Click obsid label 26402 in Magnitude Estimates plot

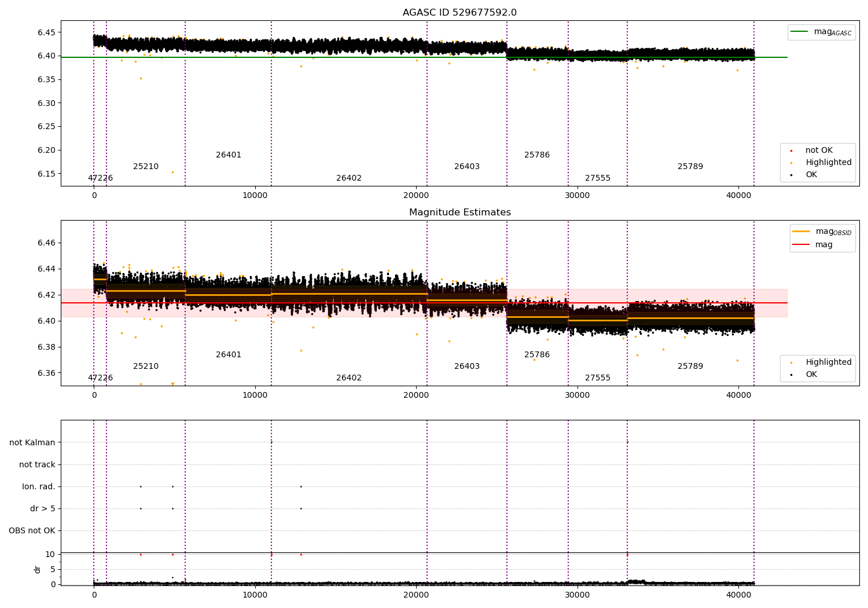(349, 378)
